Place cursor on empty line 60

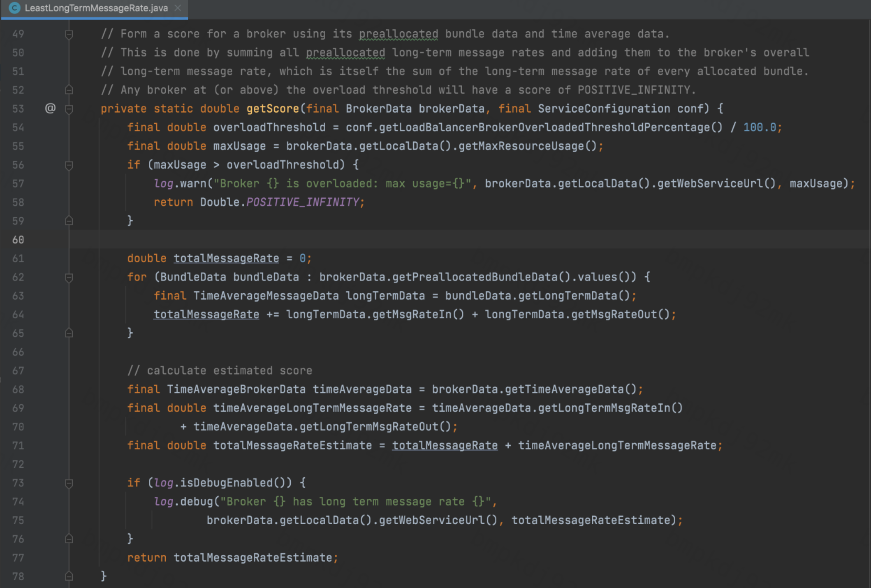[469, 239]
